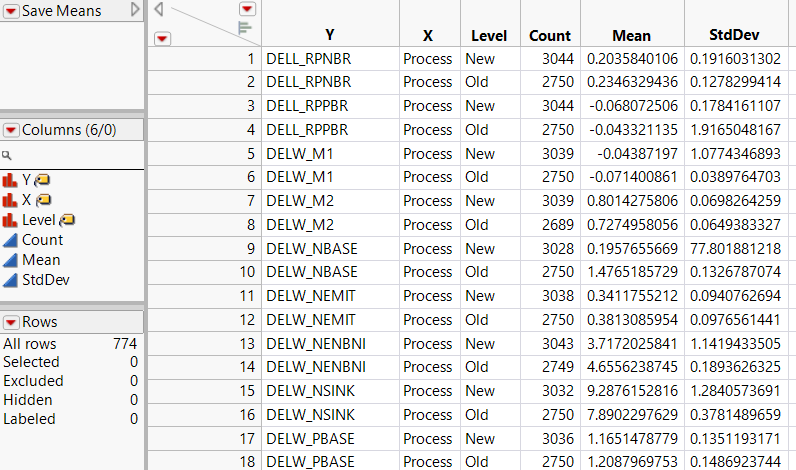Click the continuous icon beside StdDev
The image size is (796, 470).
point(11,280)
